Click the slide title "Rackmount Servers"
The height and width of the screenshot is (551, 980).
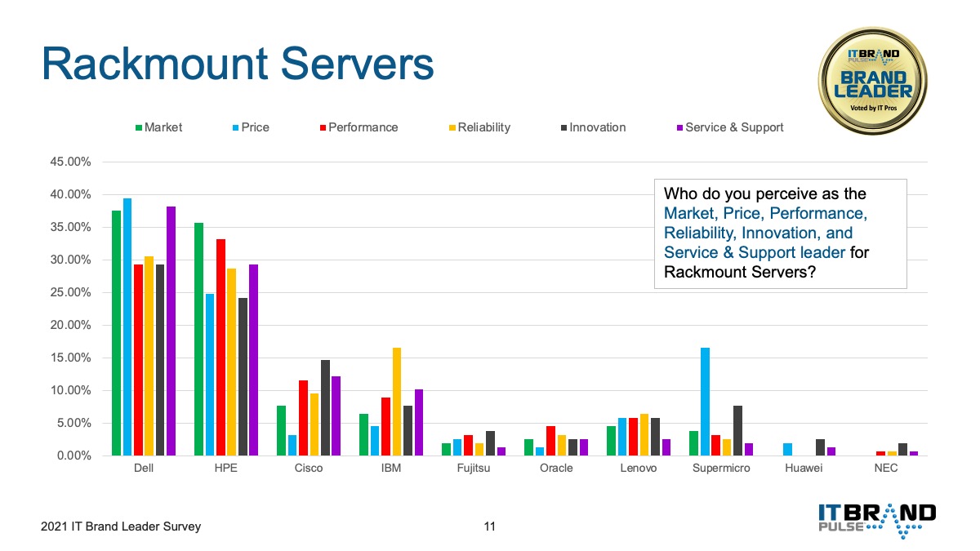pos(238,64)
